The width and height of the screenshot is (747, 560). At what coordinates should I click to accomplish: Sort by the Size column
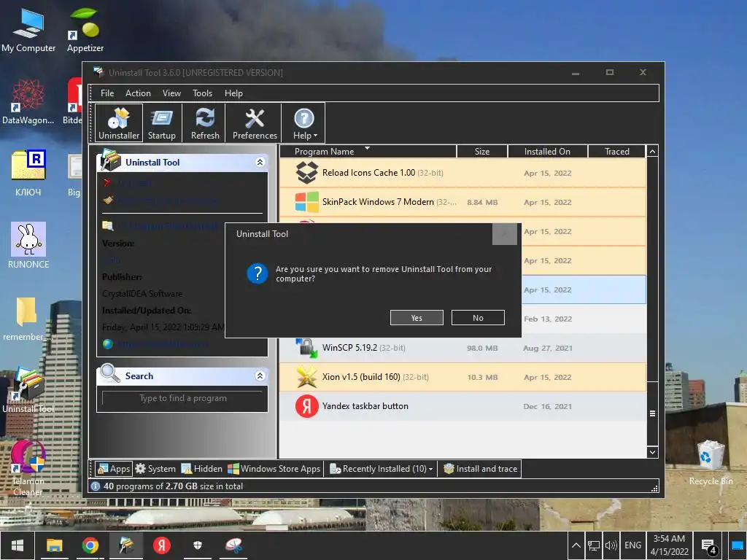click(x=482, y=152)
